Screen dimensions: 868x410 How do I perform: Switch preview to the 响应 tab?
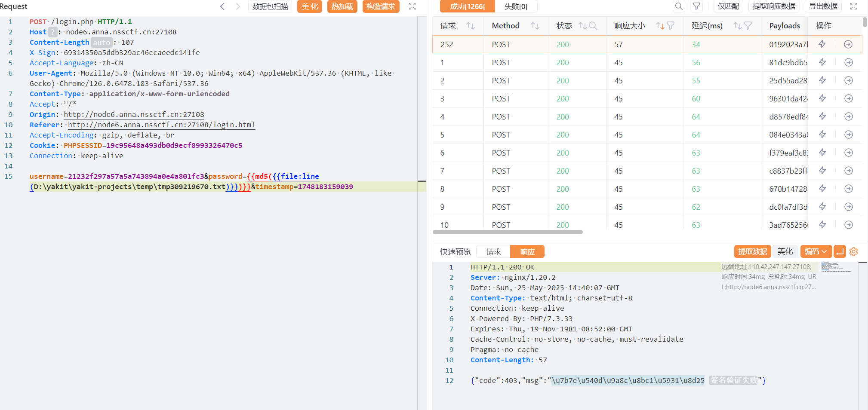point(527,251)
